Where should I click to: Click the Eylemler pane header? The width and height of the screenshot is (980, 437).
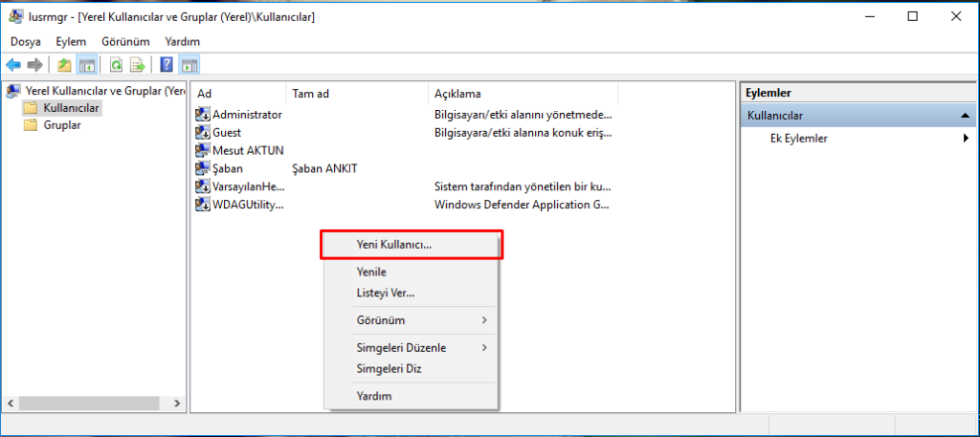[857, 93]
